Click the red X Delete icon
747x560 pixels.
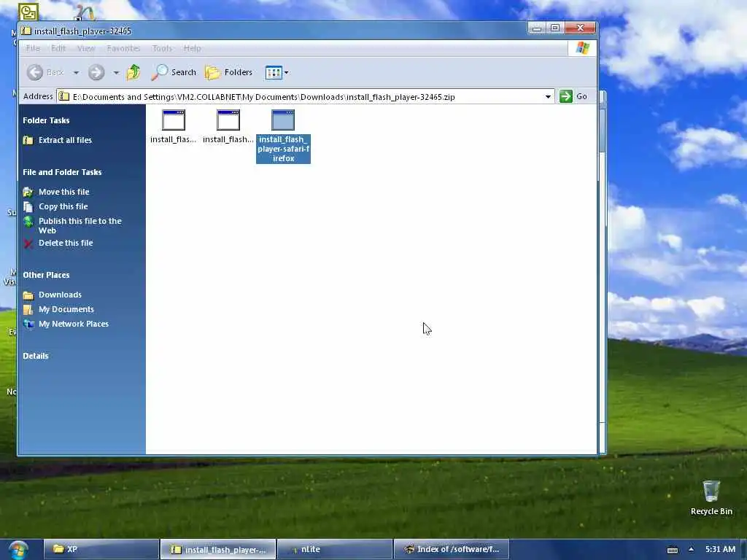(x=28, y=244)
